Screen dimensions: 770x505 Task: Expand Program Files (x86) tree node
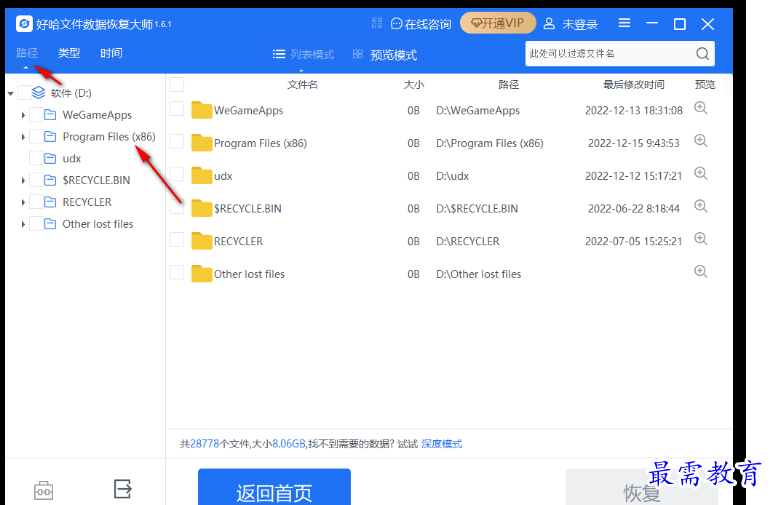point(23,137)
